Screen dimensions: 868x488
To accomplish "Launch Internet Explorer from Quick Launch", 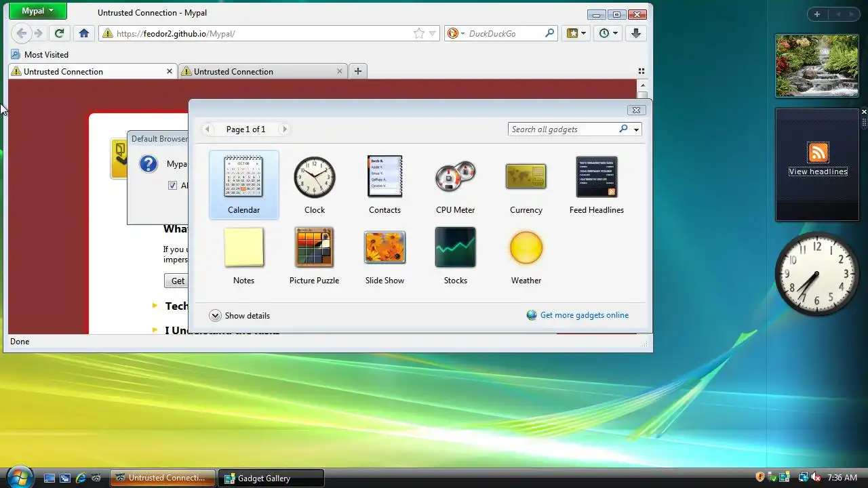I will 81,478.
